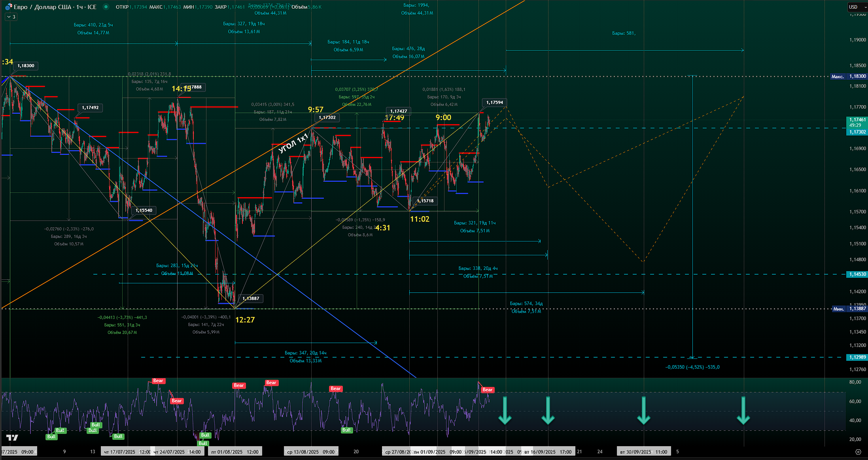Viewport: 868px width, 460px height.
Task: Select the leftmost green down arrow
Action: pyautogui.click(x=505, y=411)
